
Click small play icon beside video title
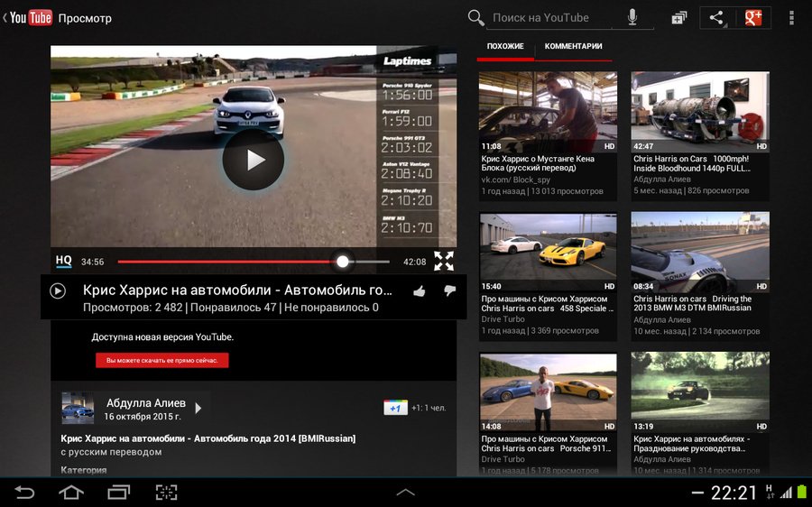58,291
